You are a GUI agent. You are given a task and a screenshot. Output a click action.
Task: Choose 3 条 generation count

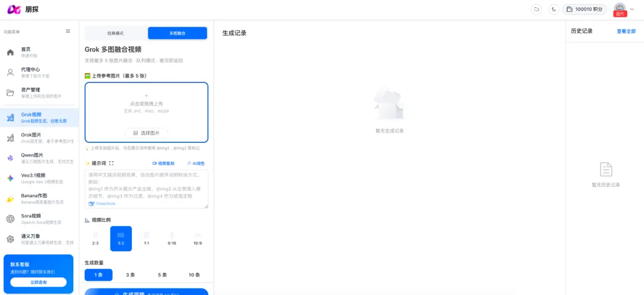[x=130, y=275]
